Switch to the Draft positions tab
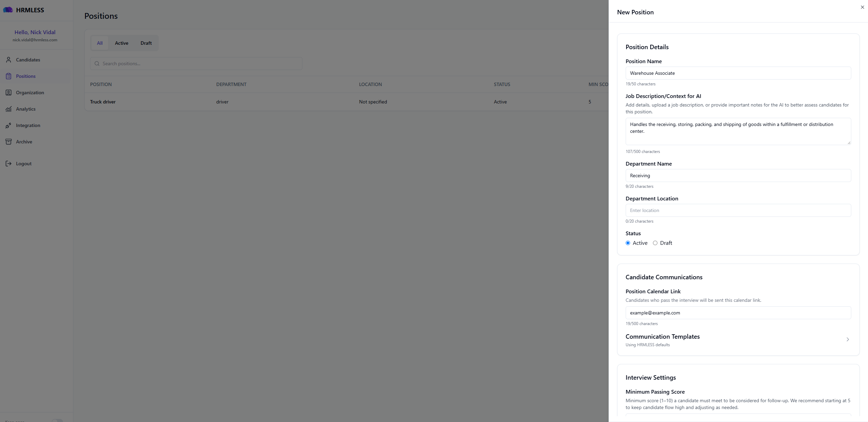 pyautogui.click(x=146, y=43)
